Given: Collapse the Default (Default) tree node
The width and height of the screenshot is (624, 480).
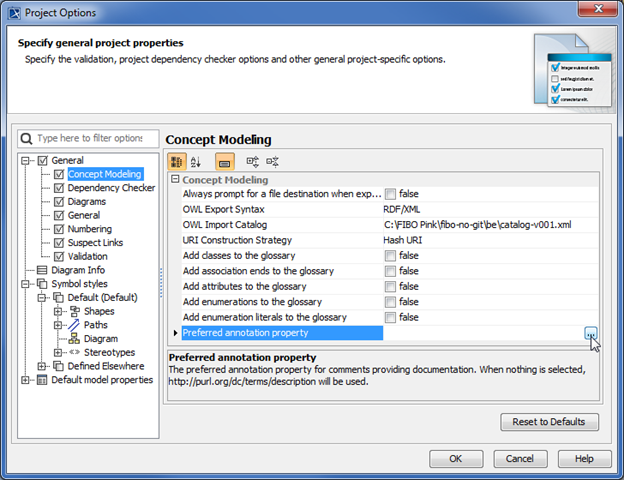Looking at the screenshot, I should click(x=41, y=298).
